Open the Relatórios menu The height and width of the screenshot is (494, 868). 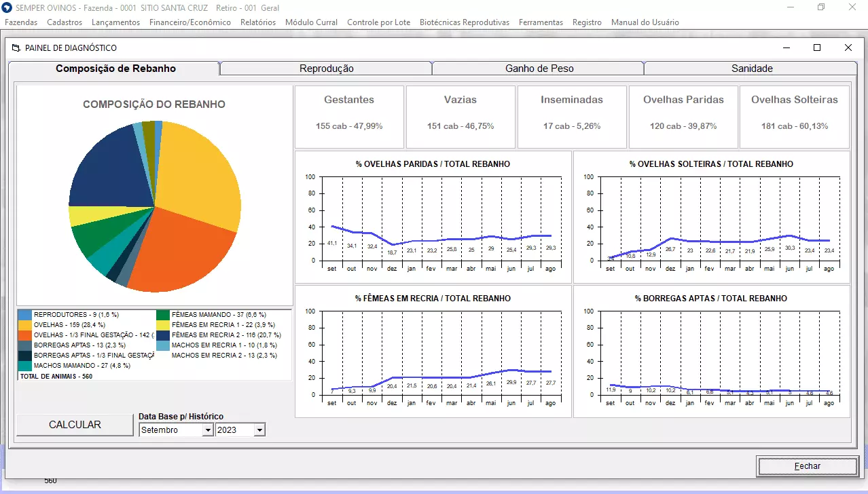(258, 22)
